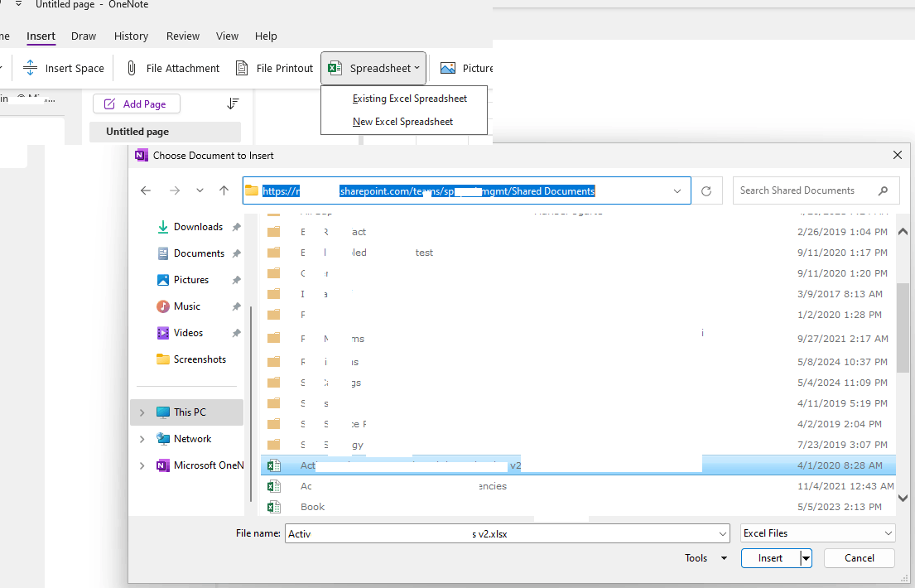Open the Tools dropdown

coord(706,557)
